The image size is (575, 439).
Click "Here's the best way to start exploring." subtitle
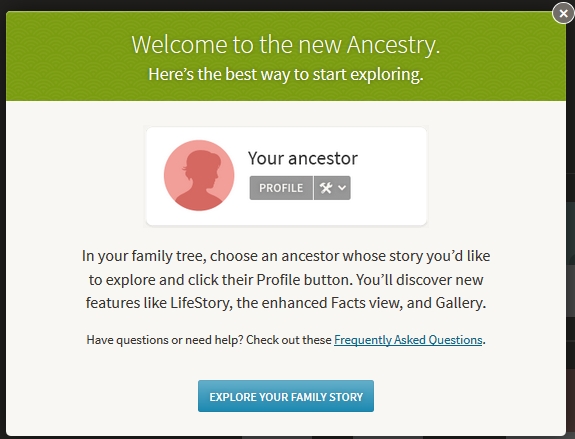click(x=286, y=74)
